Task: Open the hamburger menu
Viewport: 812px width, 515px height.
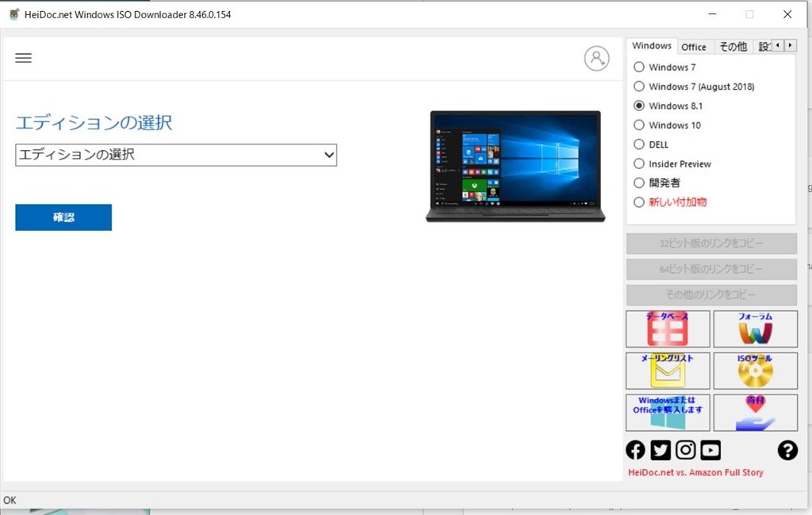Action: 23,58
